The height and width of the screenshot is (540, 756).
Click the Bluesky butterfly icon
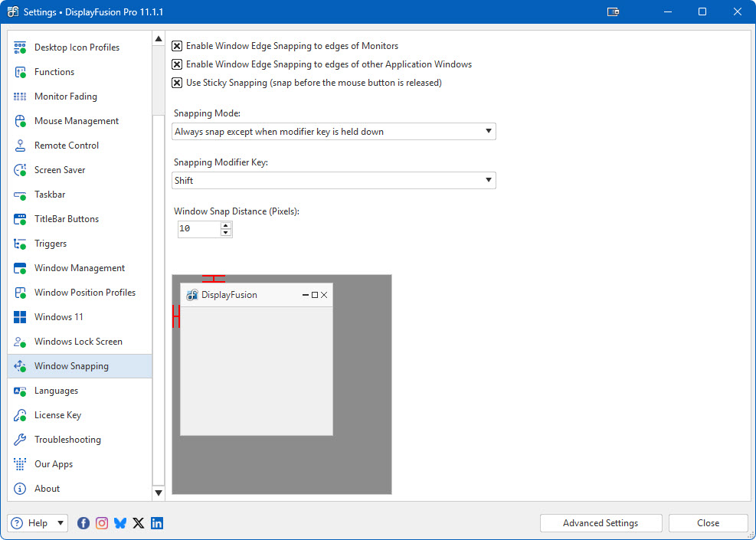(x=120, y=523)
